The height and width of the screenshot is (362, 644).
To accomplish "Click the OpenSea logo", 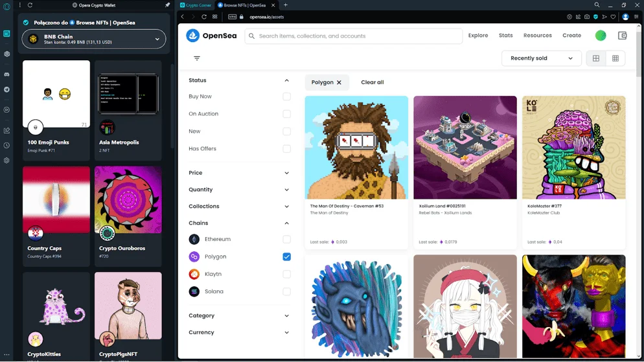I will pyautogui.click(x=211, y=36).
